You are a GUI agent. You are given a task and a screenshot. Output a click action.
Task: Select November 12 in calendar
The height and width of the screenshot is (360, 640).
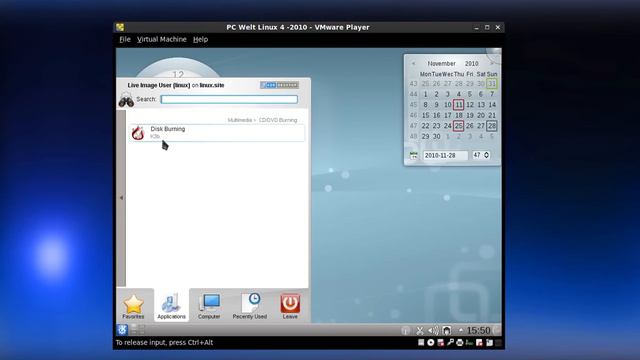pyautogui.click(x=470, y=105)
